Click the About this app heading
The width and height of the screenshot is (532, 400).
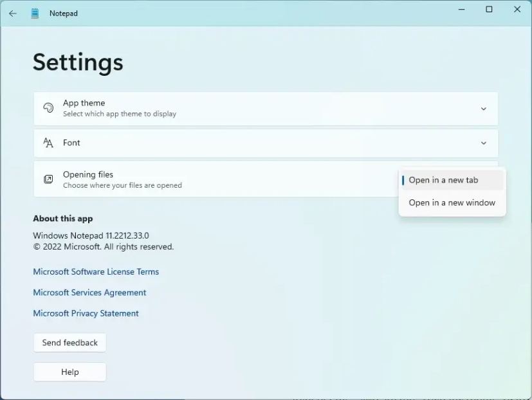[x=63, y=219]
